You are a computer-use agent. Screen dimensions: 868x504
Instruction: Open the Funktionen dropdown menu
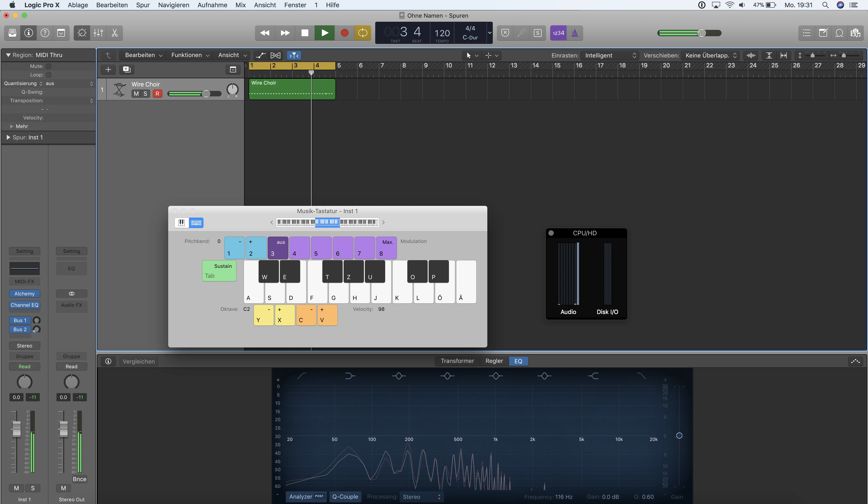(x=190, y=55)
